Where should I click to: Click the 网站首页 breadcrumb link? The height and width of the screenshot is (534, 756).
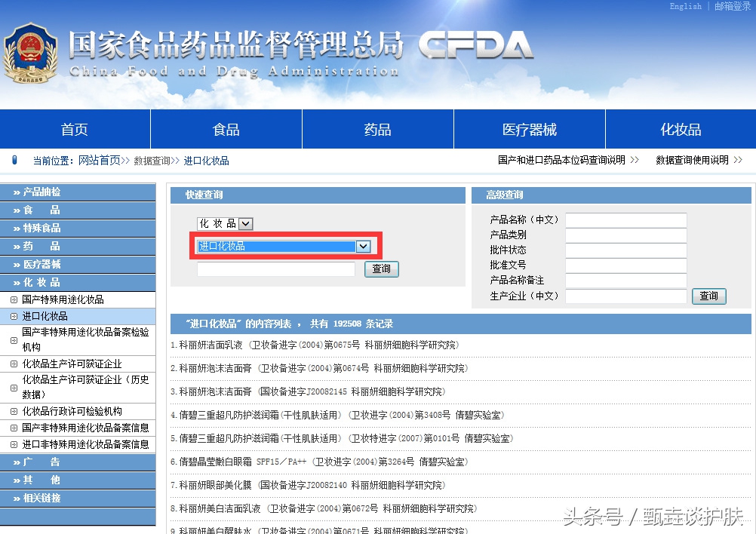(100, 161)
